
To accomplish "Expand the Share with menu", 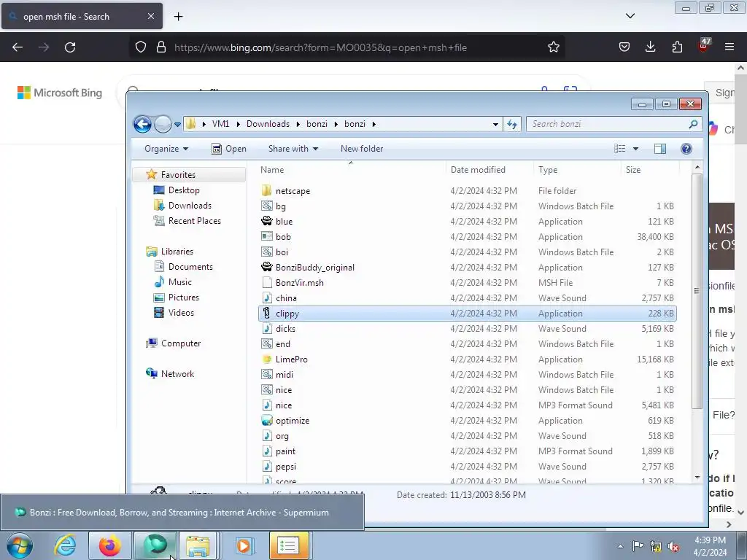I will [x=293, y=149].
